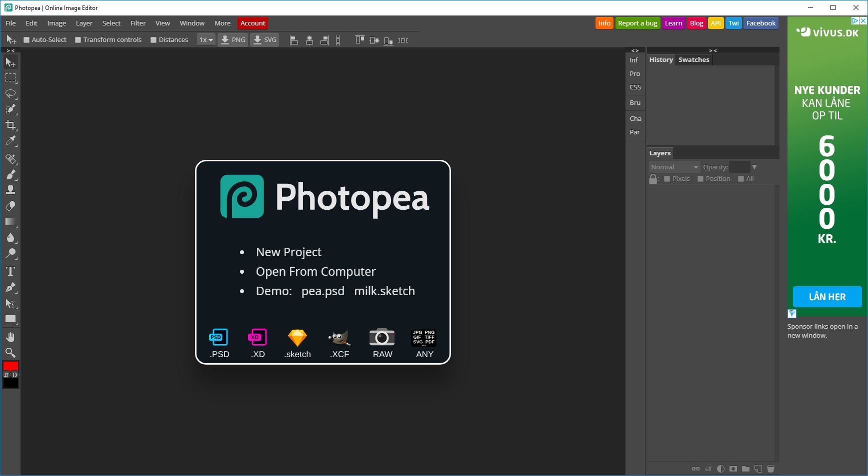Click the new adjustment layer half-circle icon

[720, 469]
